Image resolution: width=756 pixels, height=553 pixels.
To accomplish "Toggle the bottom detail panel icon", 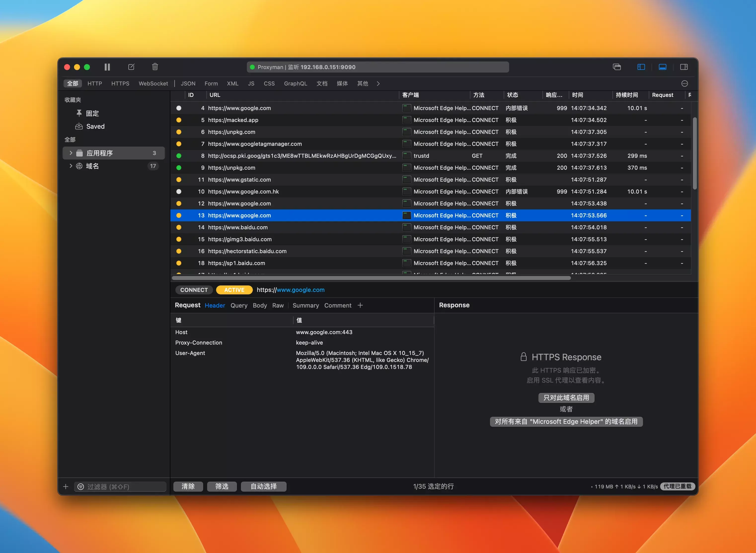I will [662, 67].
